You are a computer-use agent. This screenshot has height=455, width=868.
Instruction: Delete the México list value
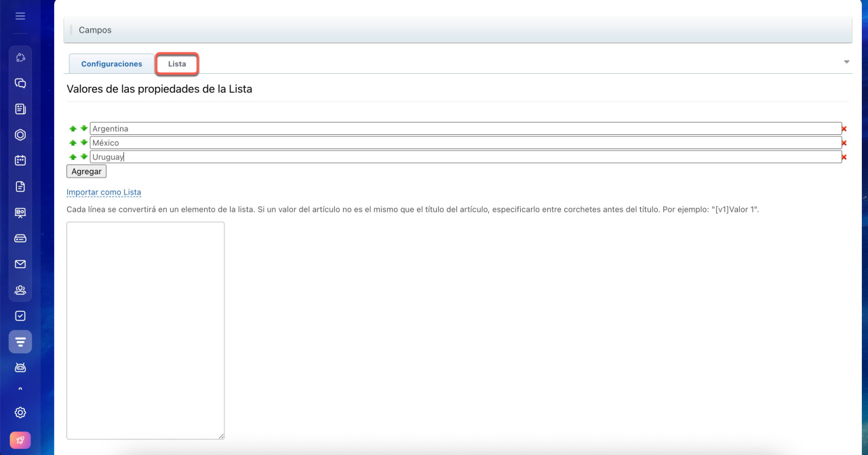coord(844,143)
